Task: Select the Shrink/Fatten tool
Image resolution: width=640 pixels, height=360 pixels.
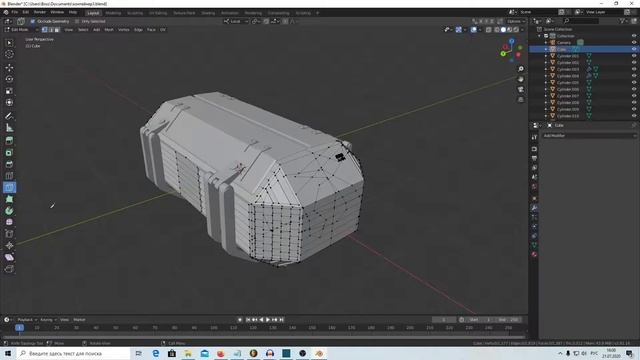Action: click(x=9, y=245)
